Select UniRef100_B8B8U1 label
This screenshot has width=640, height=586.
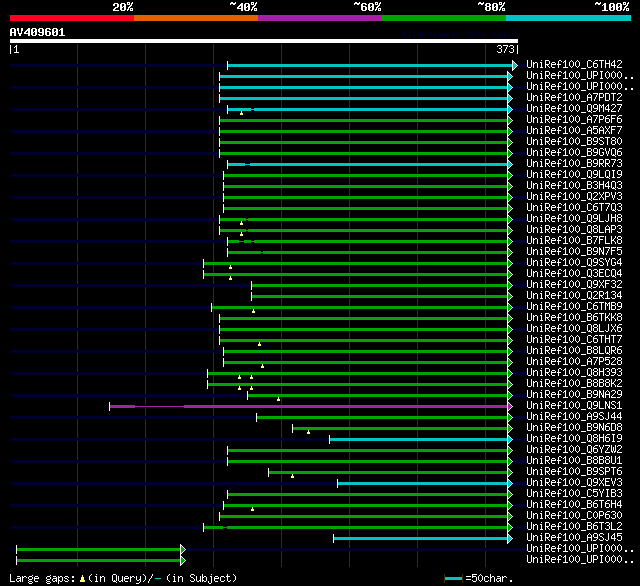point(574,461)
